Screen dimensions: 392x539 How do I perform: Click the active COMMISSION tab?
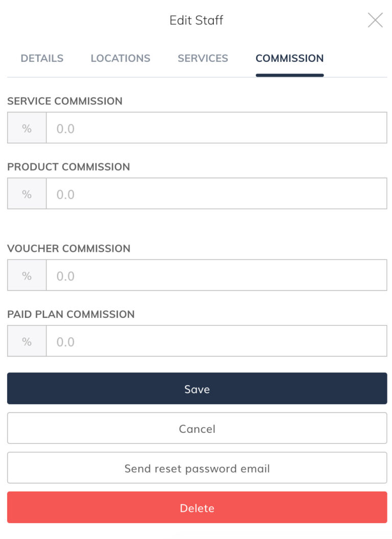(x=289, y=58)
